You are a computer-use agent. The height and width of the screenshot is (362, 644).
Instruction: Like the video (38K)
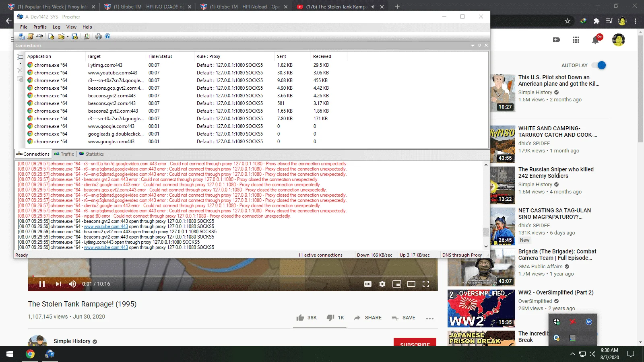(x=306, y=318)
